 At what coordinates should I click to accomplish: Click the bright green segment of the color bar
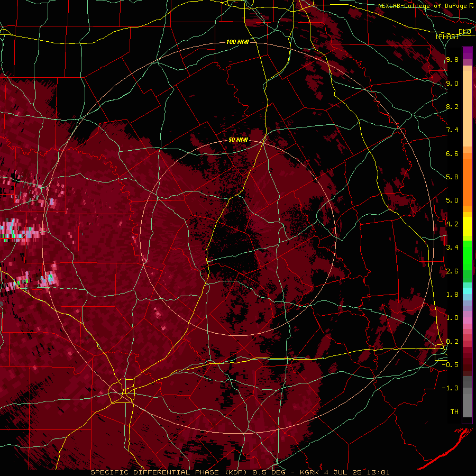pyautogui.click(x=467, y=255)
